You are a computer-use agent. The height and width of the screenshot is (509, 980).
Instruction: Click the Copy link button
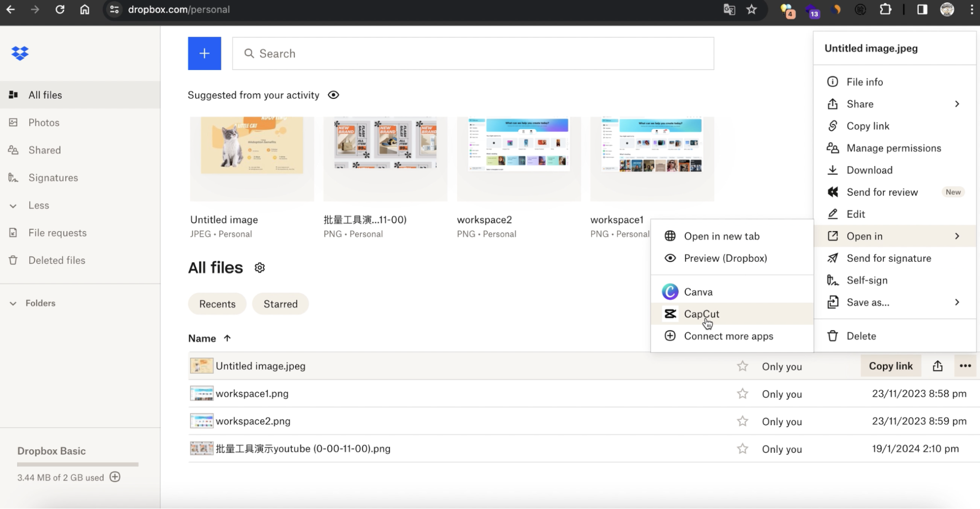pyautogui.click(x=890, y=366)
